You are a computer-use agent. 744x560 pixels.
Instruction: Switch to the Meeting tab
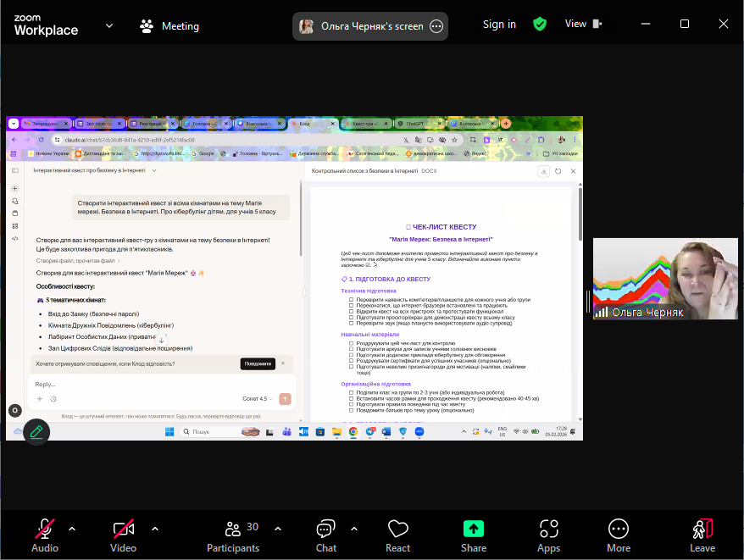(169, 26)
